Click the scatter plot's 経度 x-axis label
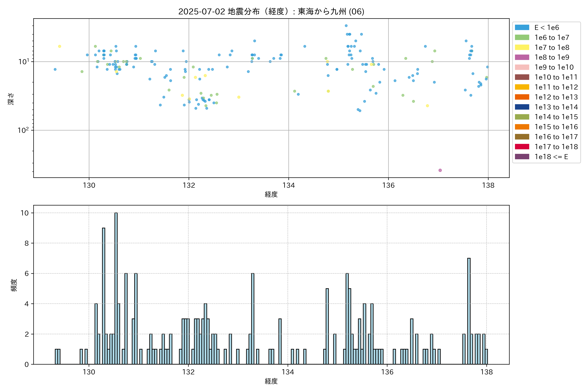 pyautogui.click(x=271, y=194)
